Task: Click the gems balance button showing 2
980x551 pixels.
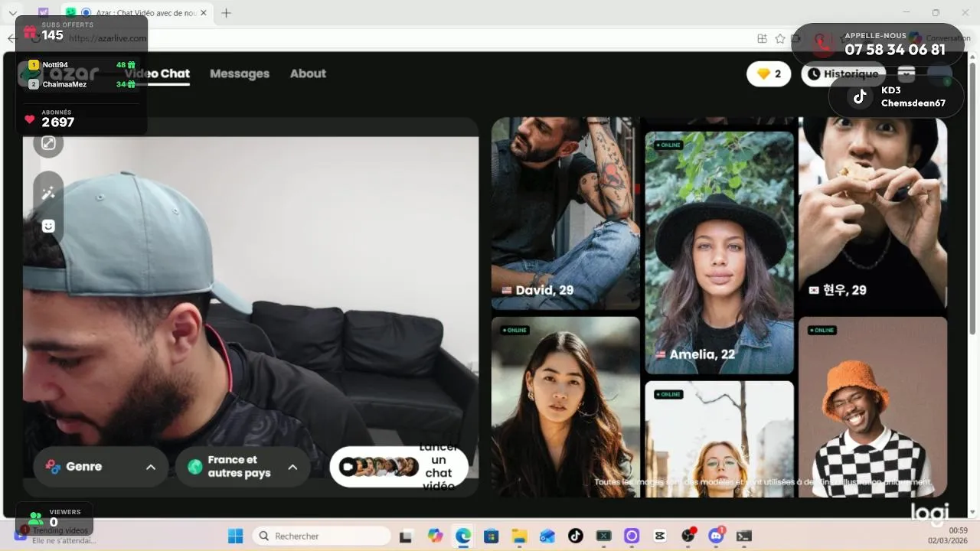Action: 769,74
